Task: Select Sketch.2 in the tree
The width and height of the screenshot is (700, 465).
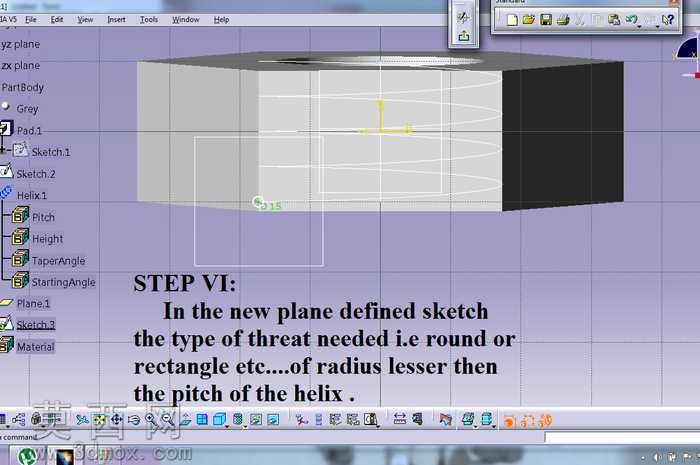Action: coord(36,174)
